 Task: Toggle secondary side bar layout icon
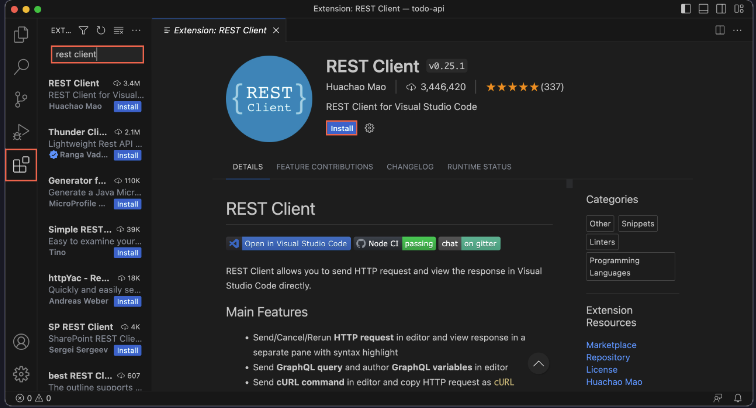tap(721, 9)
